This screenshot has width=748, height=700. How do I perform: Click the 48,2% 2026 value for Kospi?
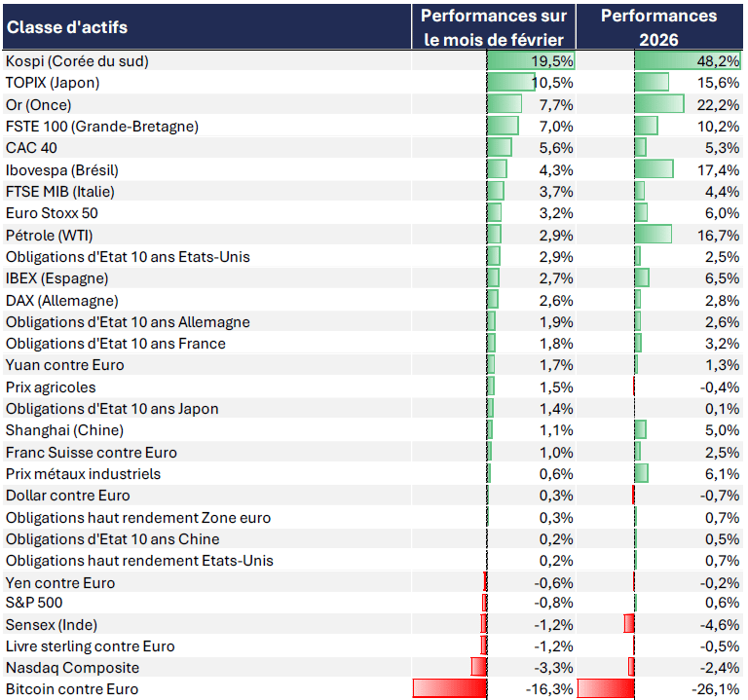tap(718, 61)
